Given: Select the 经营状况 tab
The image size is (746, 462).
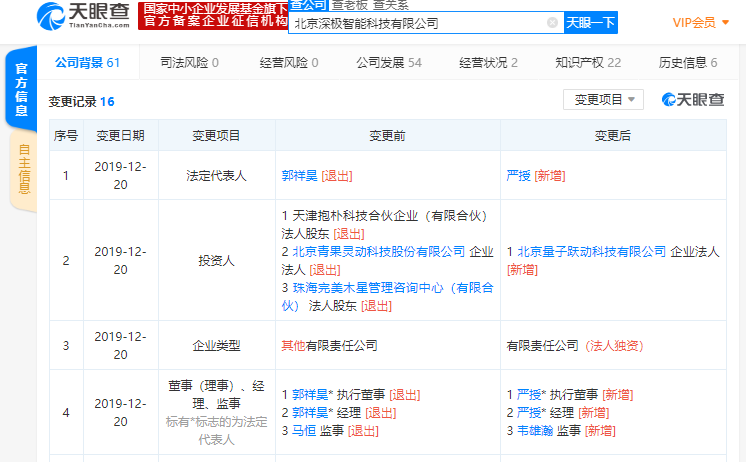Looking at the screenshot, I should 488,62.
